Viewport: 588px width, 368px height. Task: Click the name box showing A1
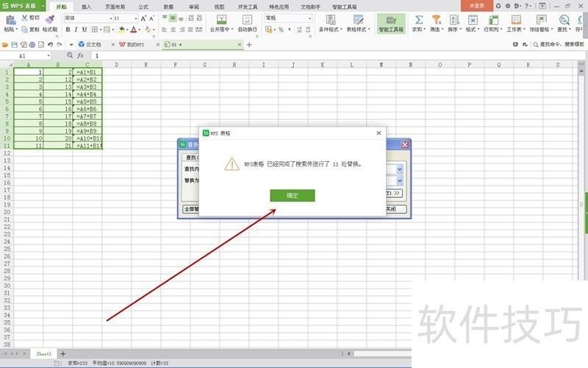tap(26, 56)
